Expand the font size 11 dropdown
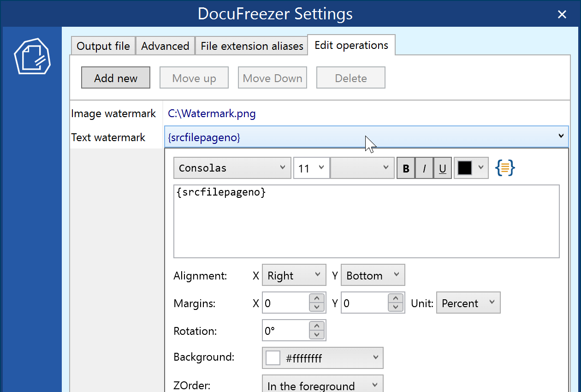Image resolution: width=581 pixels, height=392 pixels. 311,168
